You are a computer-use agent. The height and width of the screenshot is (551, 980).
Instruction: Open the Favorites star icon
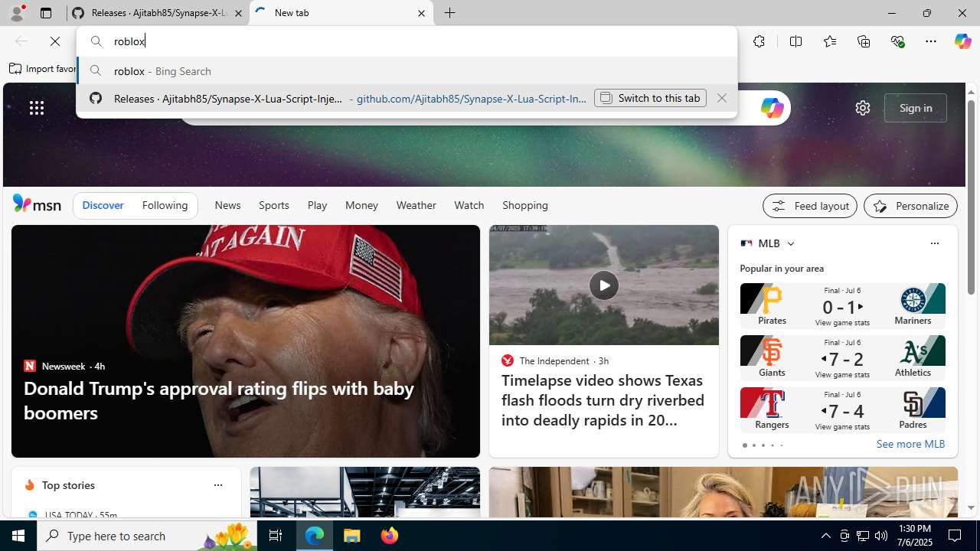click(x=829, y=41)
